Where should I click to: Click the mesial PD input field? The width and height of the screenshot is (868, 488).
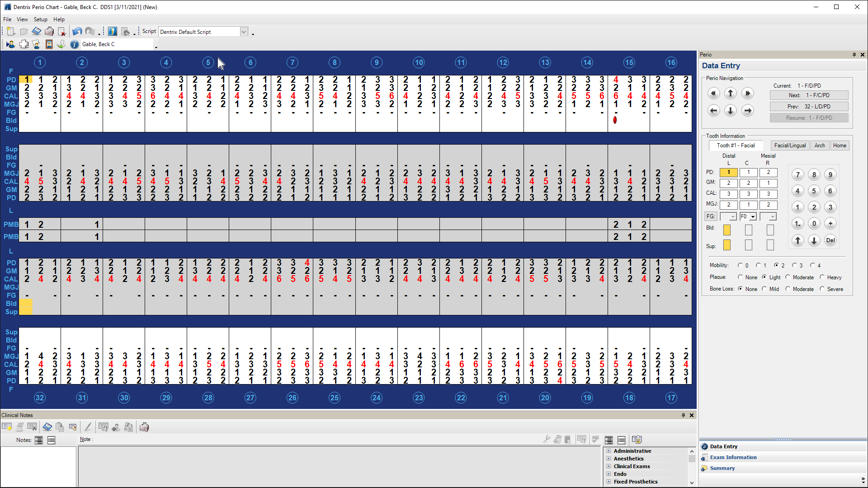tap(768, 173)
